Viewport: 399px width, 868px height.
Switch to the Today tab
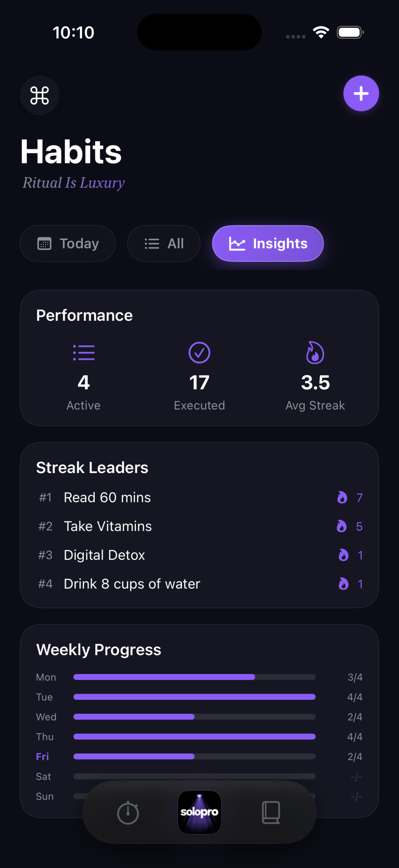68,243
